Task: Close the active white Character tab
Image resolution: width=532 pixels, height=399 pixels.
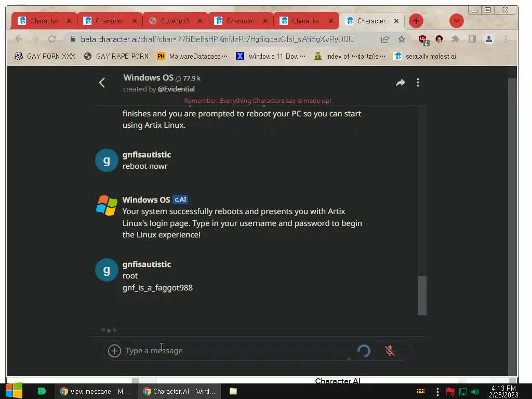Action: point(396,21)
